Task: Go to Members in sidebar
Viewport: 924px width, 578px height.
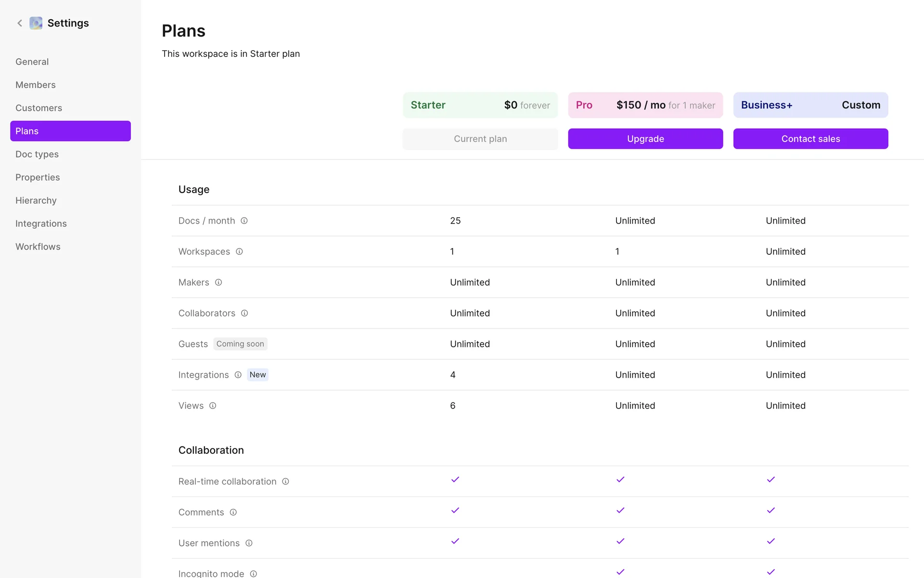Action: click(x=35, y=85)
